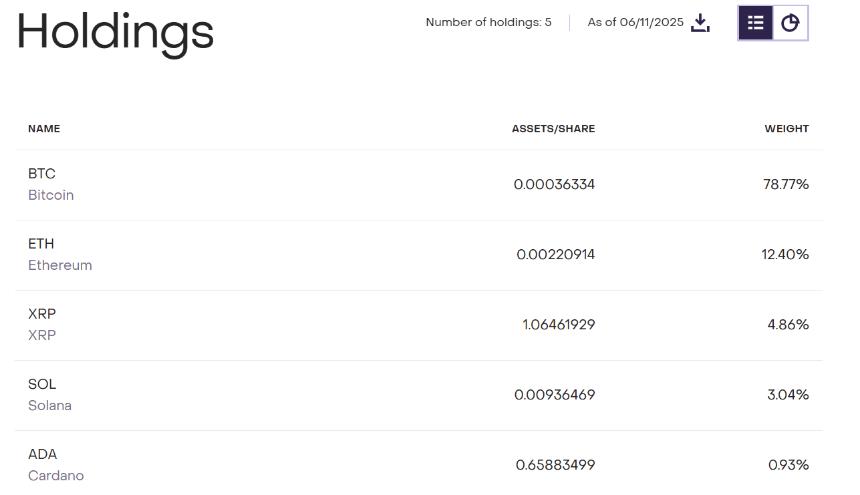This screenshot has height=495, width=860.
Task: Switch to pie chart view
Action: (x=790, y=23)
